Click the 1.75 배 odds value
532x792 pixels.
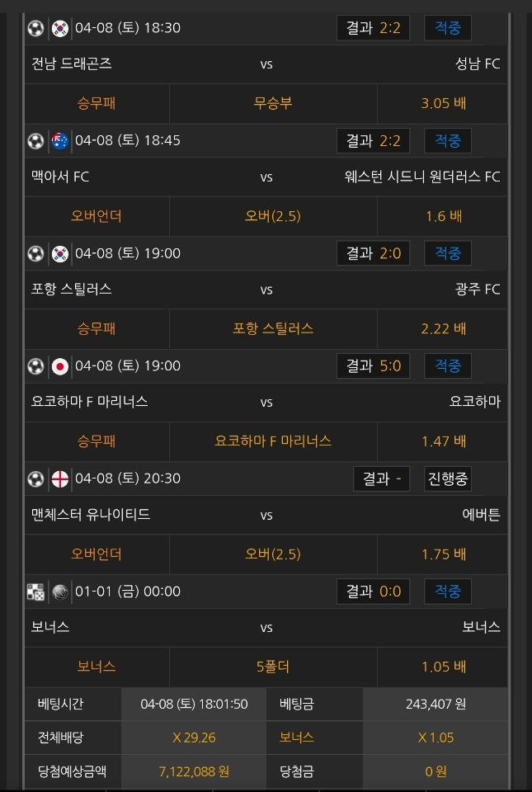click(443, 554)
